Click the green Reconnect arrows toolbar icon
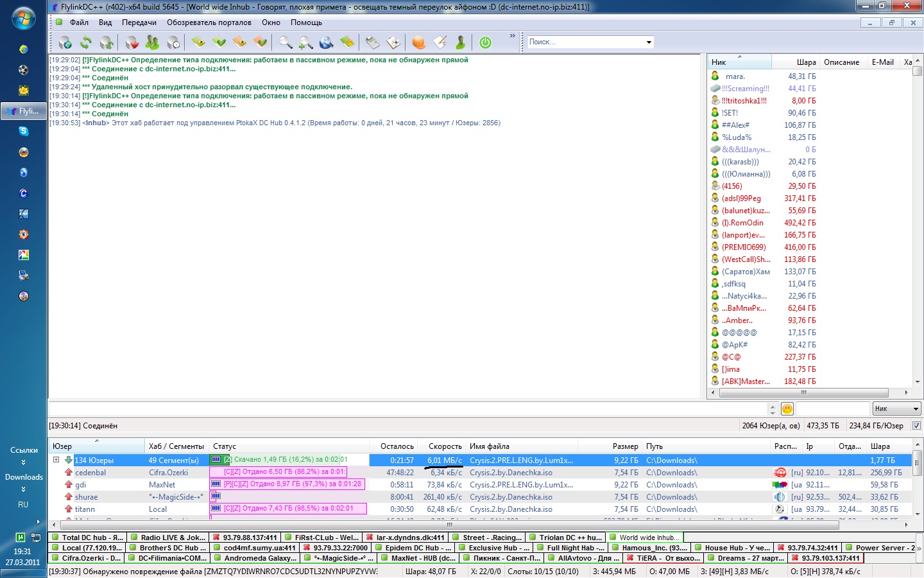Screen dimensions: 924x578 click(x=86, y=42)
